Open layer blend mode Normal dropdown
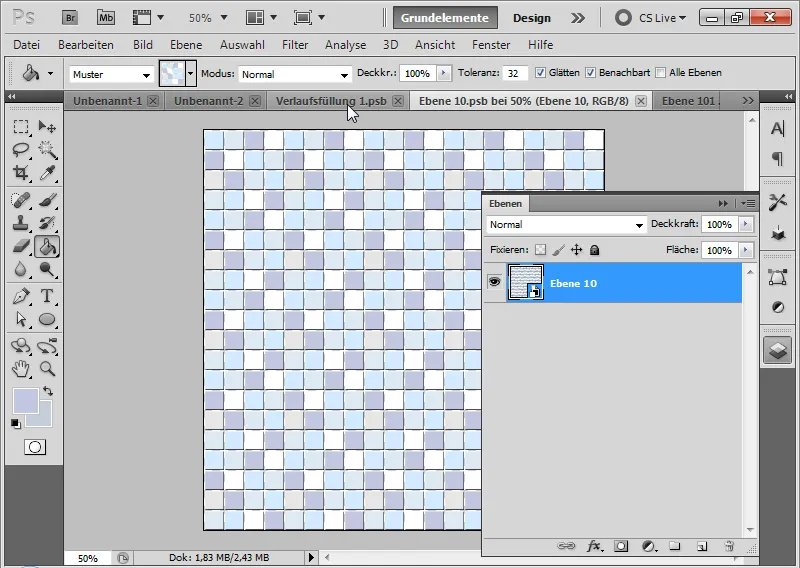800x568 pixels. point(565,225)
